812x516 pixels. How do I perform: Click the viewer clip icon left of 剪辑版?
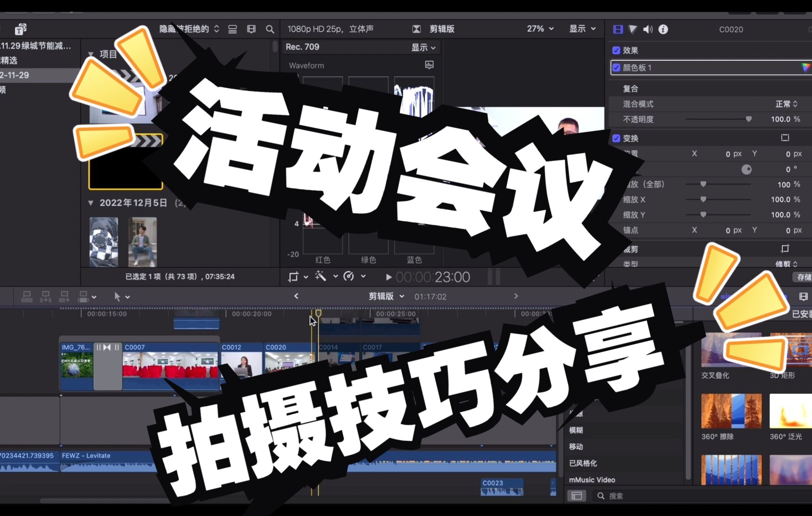pos(417,29)
